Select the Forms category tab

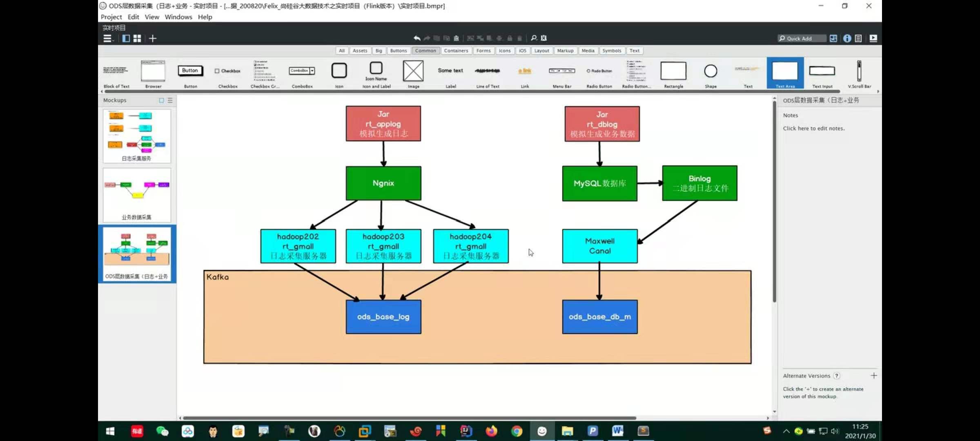pyautogui.click(x=483, y=51)
